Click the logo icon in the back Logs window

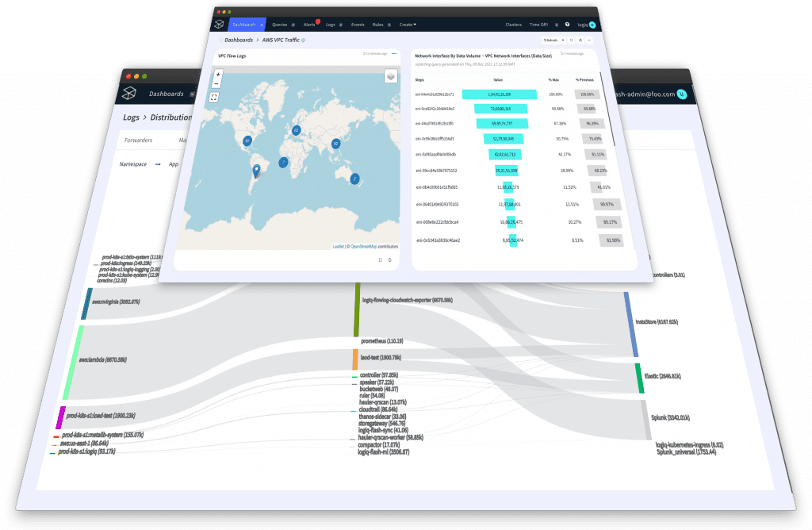click(x=129, y=94)
